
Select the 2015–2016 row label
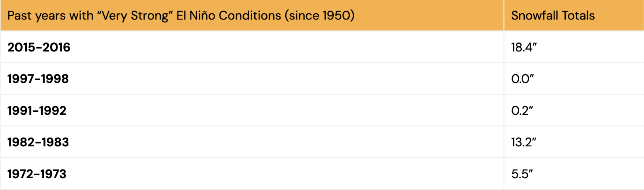pyautogui.click(x=39, y=47)
